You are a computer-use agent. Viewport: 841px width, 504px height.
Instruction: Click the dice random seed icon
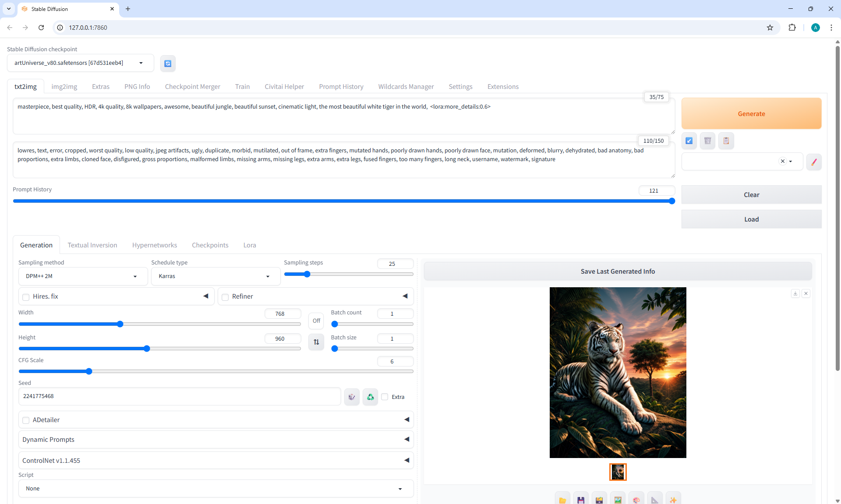click(352, 397)
